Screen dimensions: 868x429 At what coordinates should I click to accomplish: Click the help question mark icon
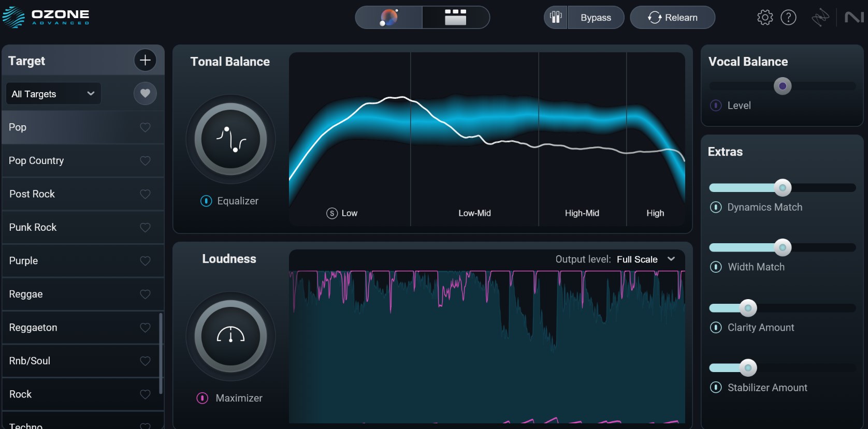point(788,18)
